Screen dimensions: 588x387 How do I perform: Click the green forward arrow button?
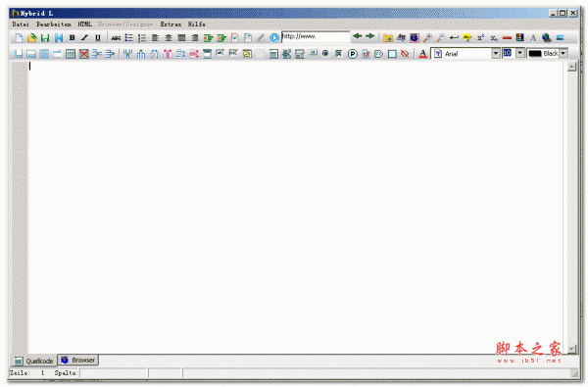click(370, 36)
